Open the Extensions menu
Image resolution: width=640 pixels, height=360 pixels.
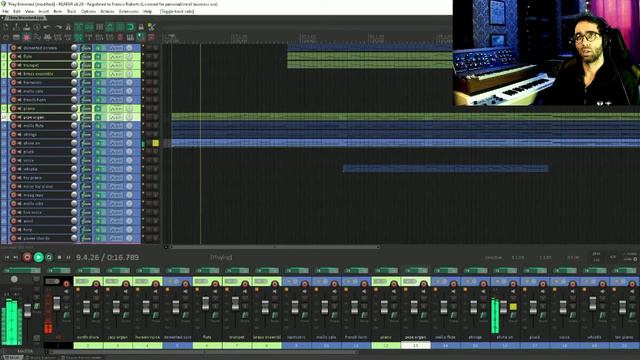(129, 11)
